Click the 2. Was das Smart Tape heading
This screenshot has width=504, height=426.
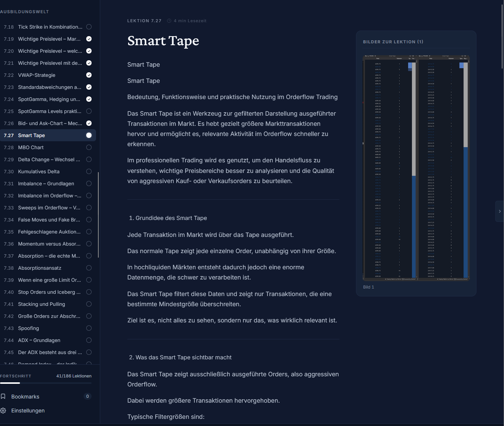tap(180, 357)
